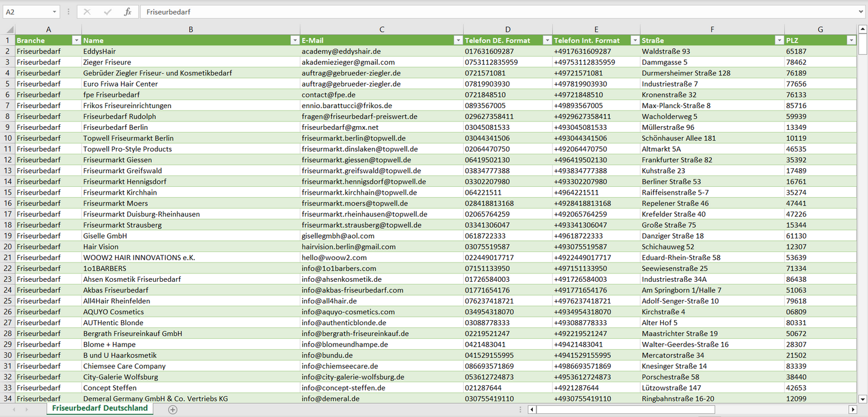
Task: Click the Insert Function fx icon
Action: pos(127,12)
